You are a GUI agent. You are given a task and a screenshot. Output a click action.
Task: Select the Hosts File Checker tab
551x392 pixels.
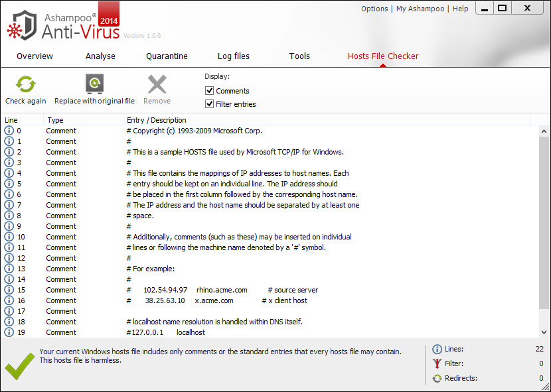[383, 56]
